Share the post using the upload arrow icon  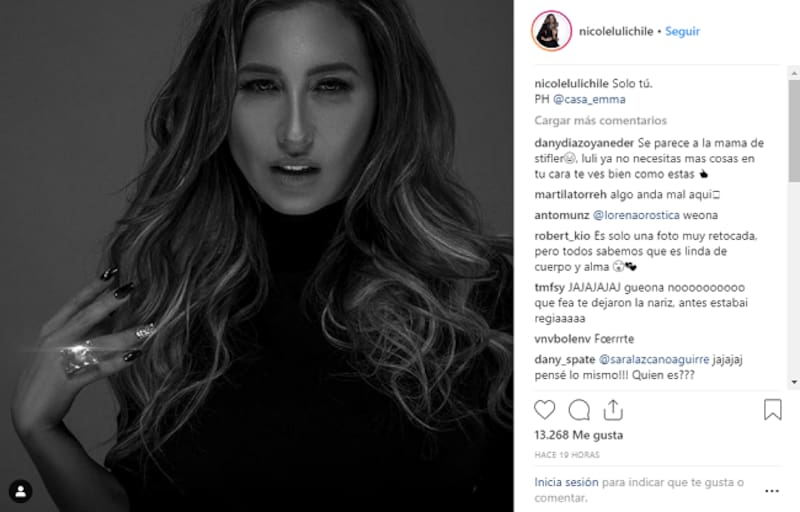click(613, 410)
